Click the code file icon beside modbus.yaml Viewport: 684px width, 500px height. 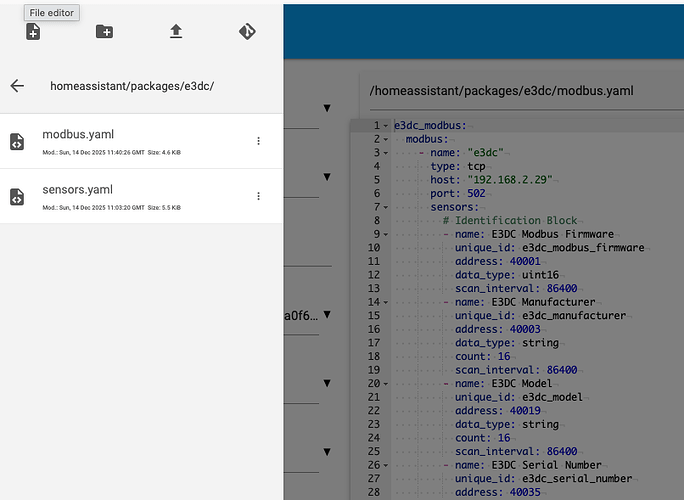coord(17,142)
